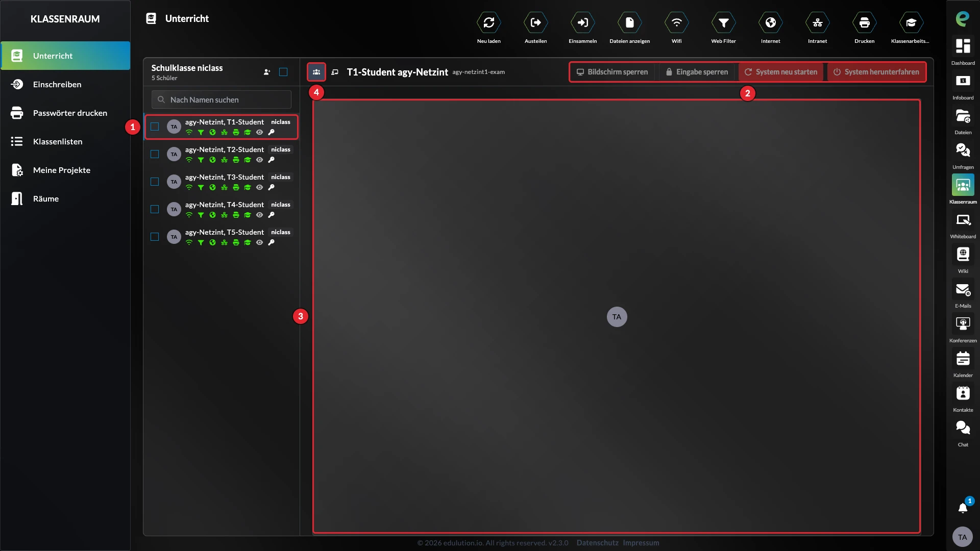Toggle Internet globe in top toolbar
Screen dimensions: 980x551
coord(770,22)
